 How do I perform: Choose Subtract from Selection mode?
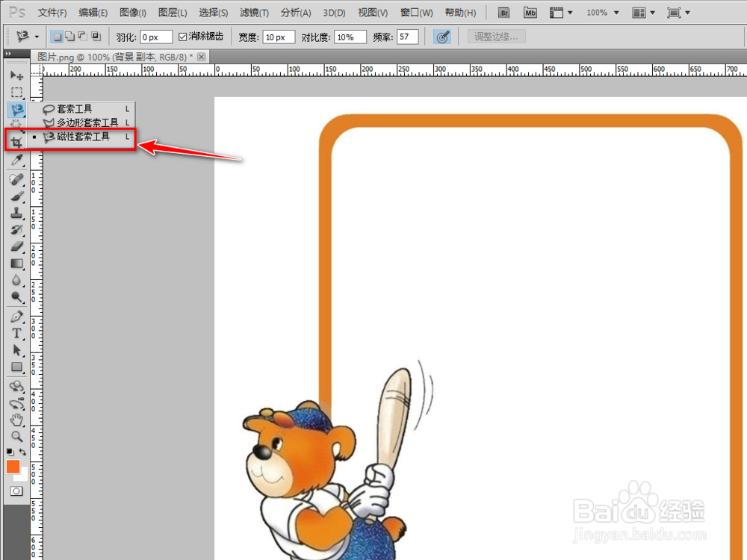[83, 37]
